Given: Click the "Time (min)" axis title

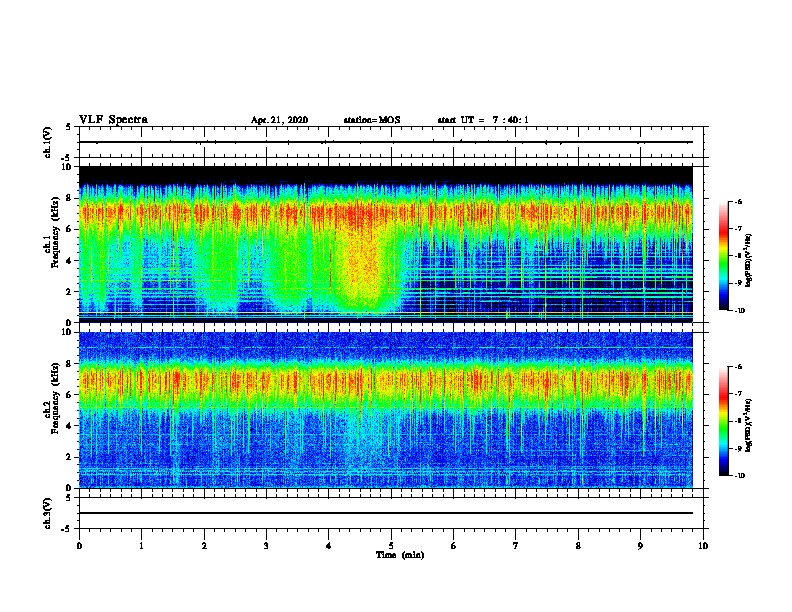Looking at the screenshot, I should pos(400,555).
